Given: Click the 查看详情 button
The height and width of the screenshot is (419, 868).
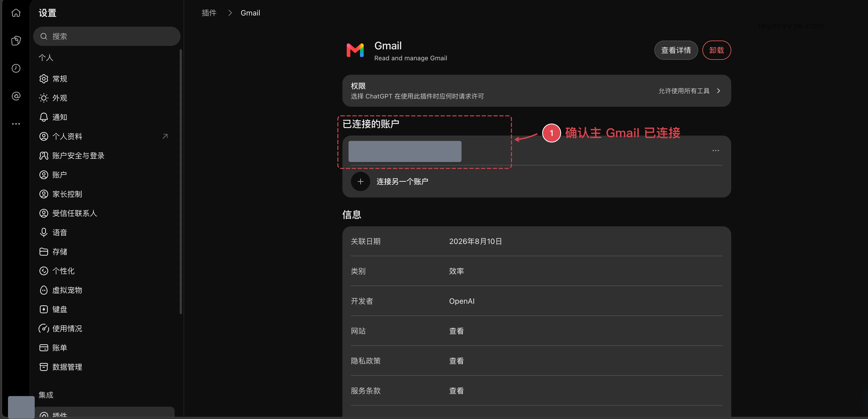Looking at the screenshot, I should [676, 50].
